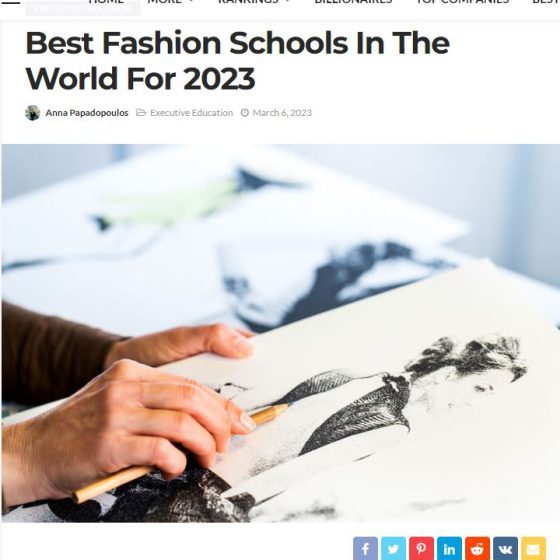The width and height of the screenshot is (560, 560).
Task: Share the article on VK
Action: coord(505,549)
